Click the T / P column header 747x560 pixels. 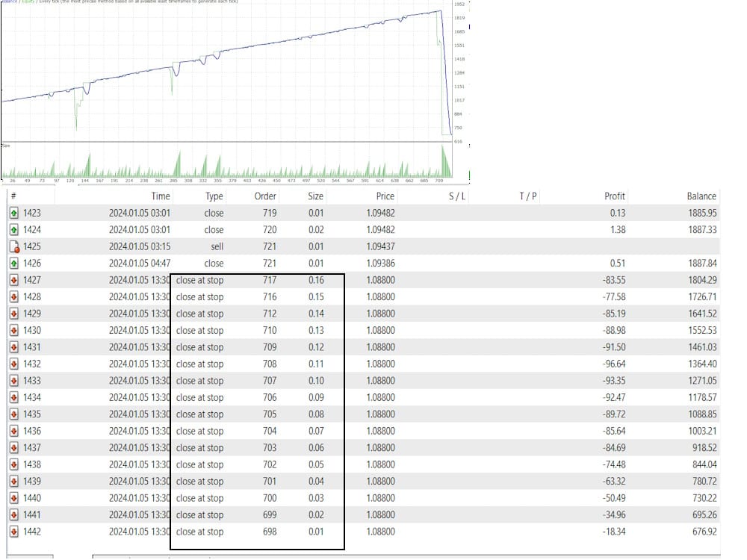[528, 196]
